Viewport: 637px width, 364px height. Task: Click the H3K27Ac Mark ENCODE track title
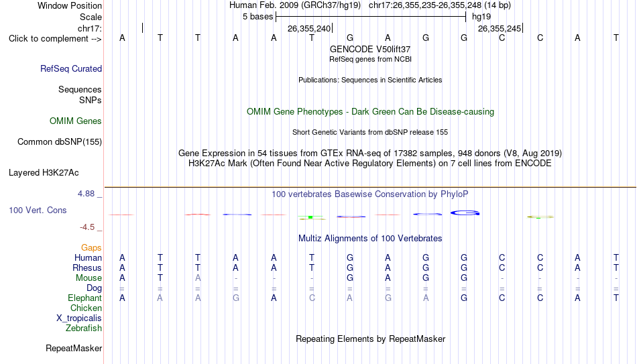click(x=370, y=164)
